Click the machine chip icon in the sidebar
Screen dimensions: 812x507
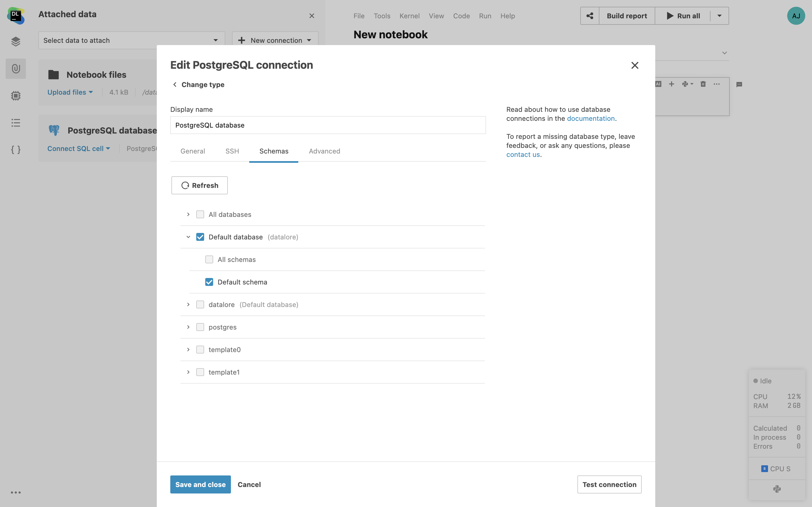(x=16, y=96)
